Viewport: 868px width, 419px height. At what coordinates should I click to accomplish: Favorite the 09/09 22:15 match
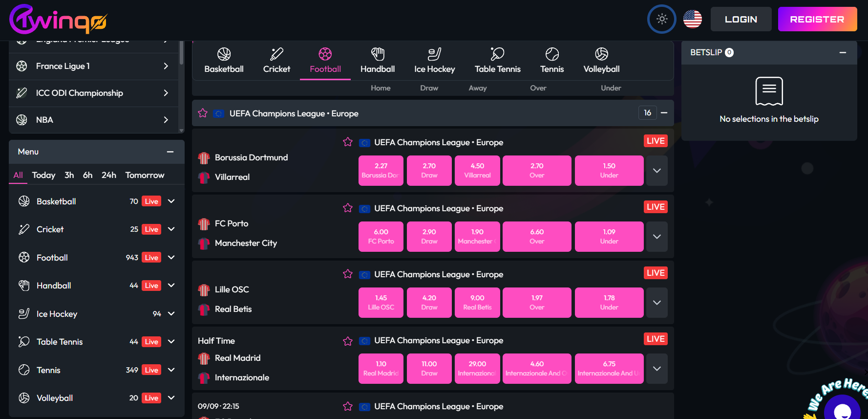[348, 406]
